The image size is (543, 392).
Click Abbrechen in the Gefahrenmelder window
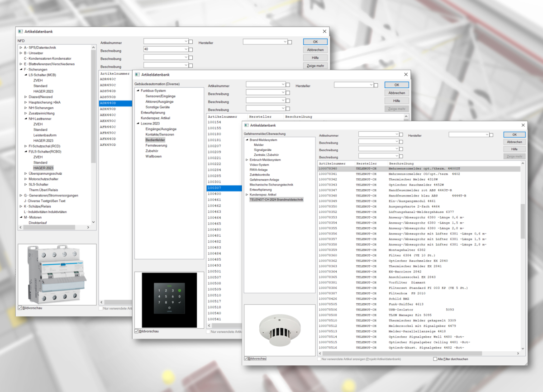[x=514, y=142]
